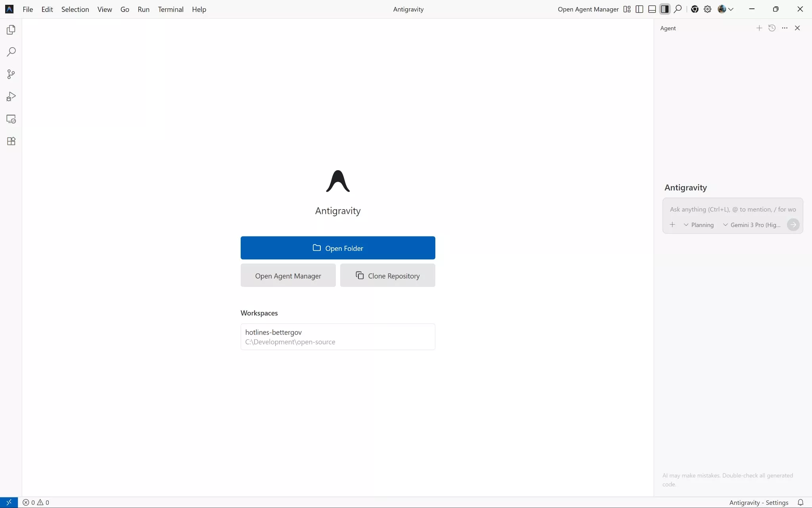Open the Gemini 3 Pro model selector
Image resolution: width=812 pixels, height=508 pixels.
point(751,225)
